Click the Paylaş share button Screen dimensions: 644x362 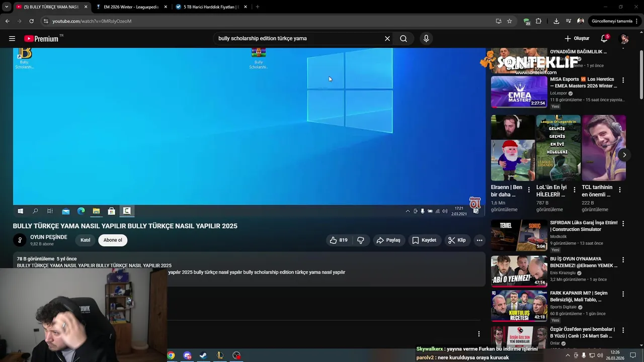pos(389,240)
